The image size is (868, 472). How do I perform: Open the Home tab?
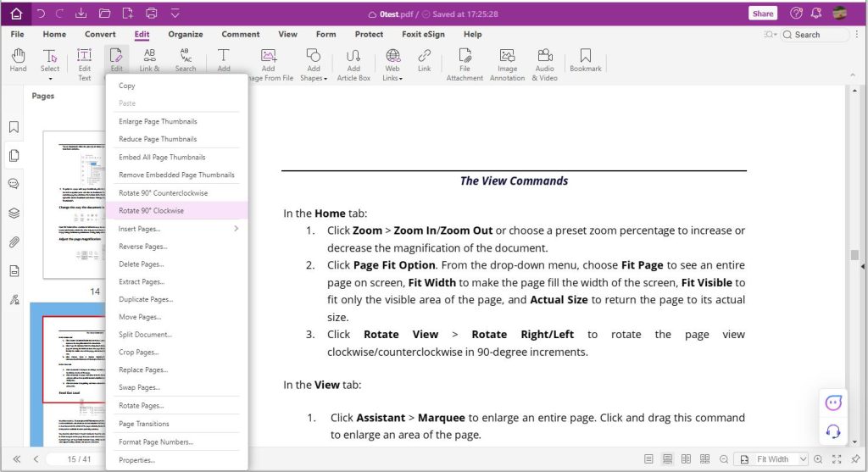tap(54, 34)
